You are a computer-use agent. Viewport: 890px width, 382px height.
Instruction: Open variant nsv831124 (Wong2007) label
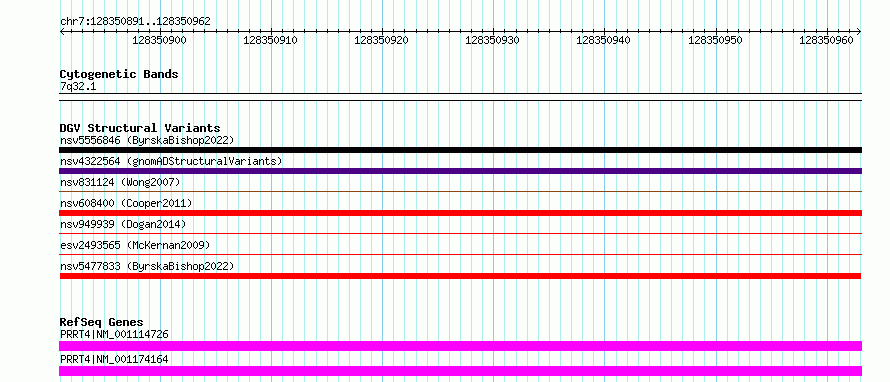coord(120,182)
